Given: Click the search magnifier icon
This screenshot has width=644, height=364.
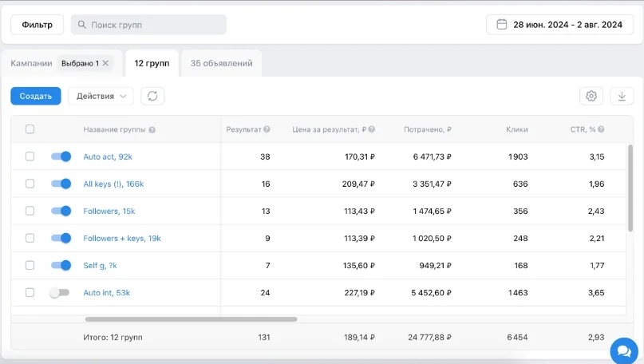Looking at the screenshot, I should pyautogui.click(x=81, y=25).
